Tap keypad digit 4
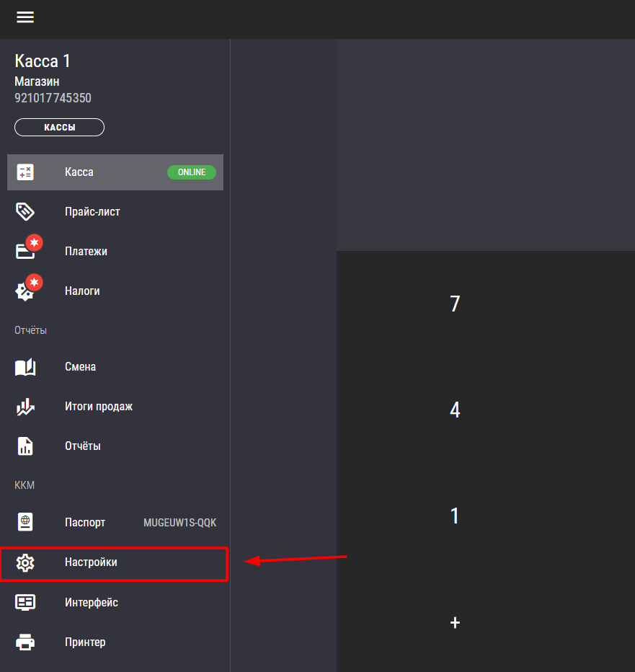The image size is (635, 672). coord(455,410)
